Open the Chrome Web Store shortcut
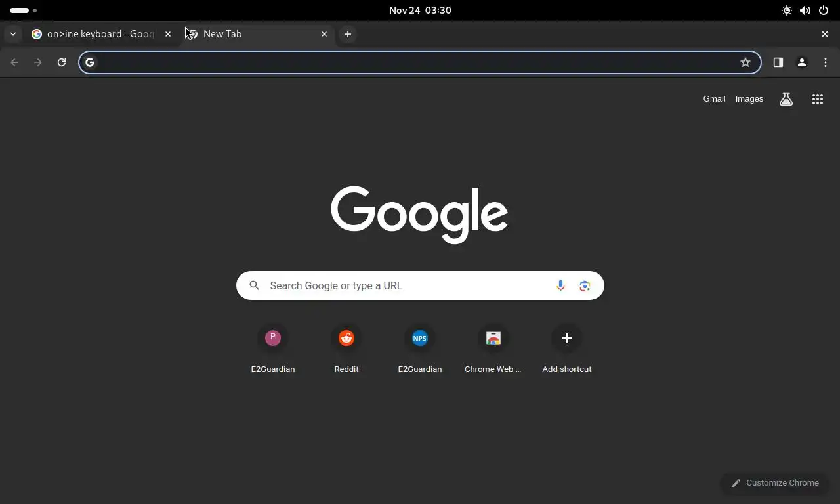Image resolution: width=840 pixels, height=504 pixels. tap(493, 349)
